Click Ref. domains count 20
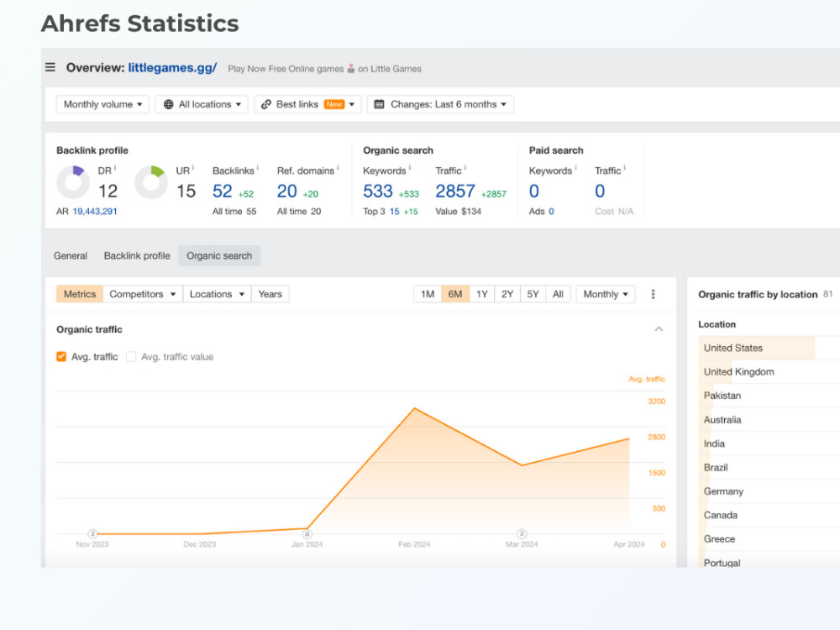This screenshot has height=630, width=840. (286, 192)
